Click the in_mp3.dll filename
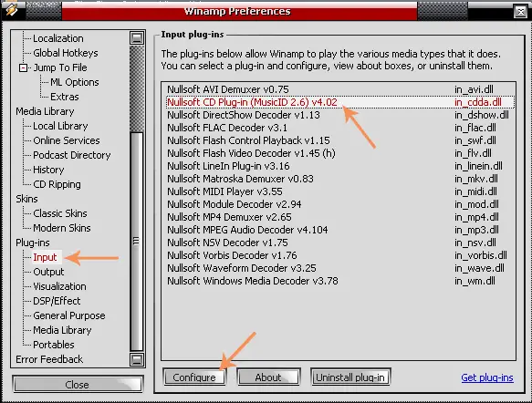This screenshot has height=403, width=532. [x=476, y=230]
